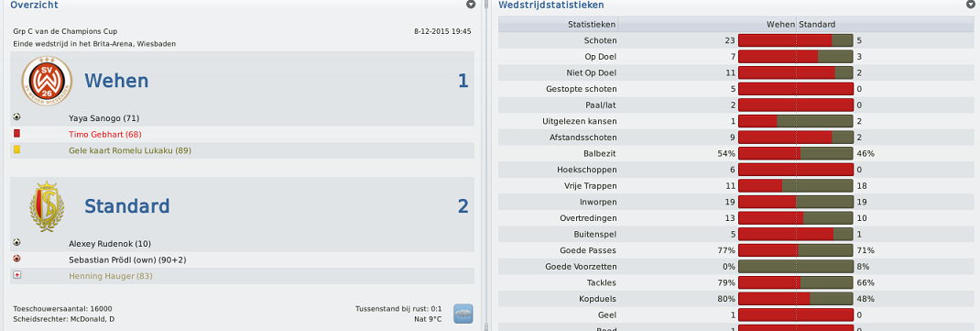The width and height of the screenshot is (980, 331).
Task: Click the red card icon beside Timo Gebhart
Action: point(16,133)
